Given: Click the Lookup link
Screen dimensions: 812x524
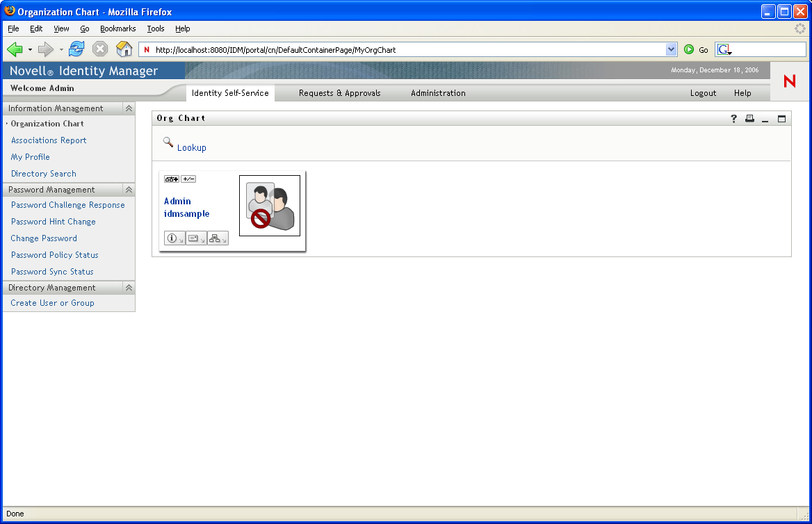Looking at the screenshot, I should click(192, 147).
